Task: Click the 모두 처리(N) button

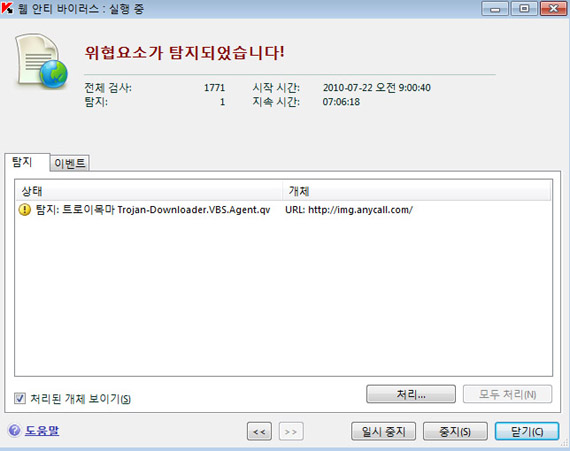Action: (507, 394)
